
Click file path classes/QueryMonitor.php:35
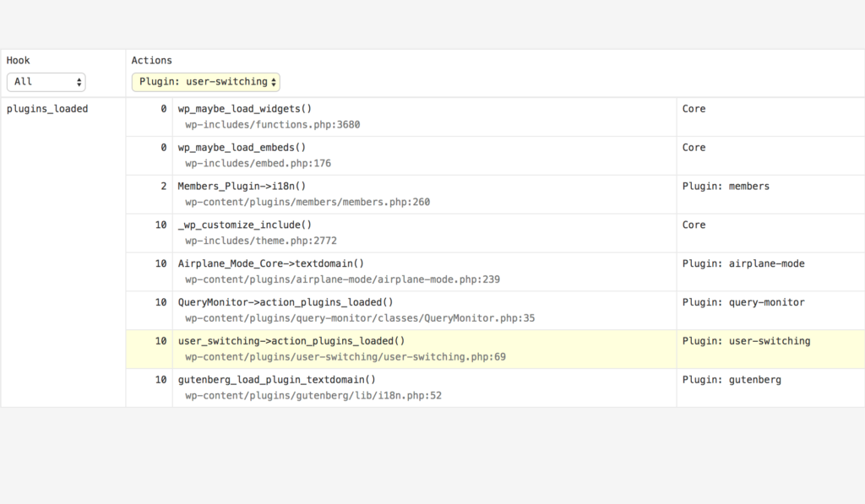click(x=360, y=317)
